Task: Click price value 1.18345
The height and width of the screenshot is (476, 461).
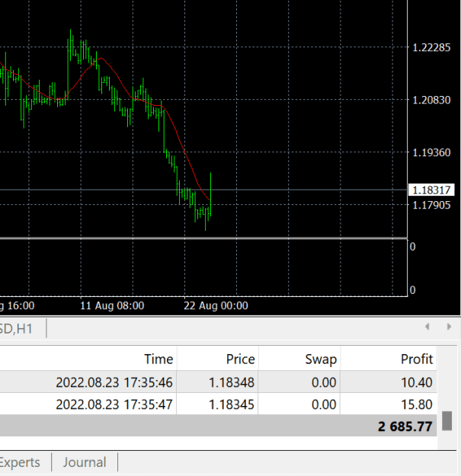Action: point(232,404)
